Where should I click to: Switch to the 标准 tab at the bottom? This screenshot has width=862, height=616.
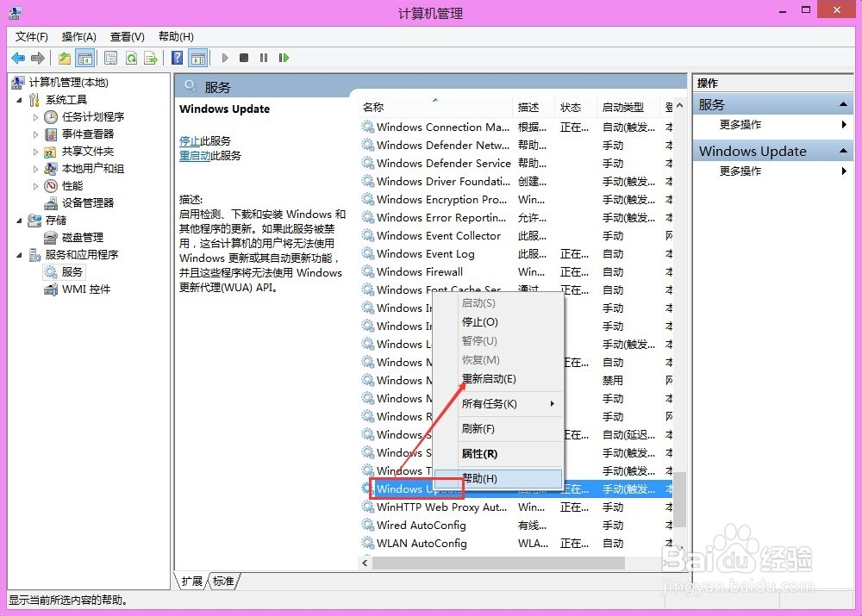[x=222, y=582]
